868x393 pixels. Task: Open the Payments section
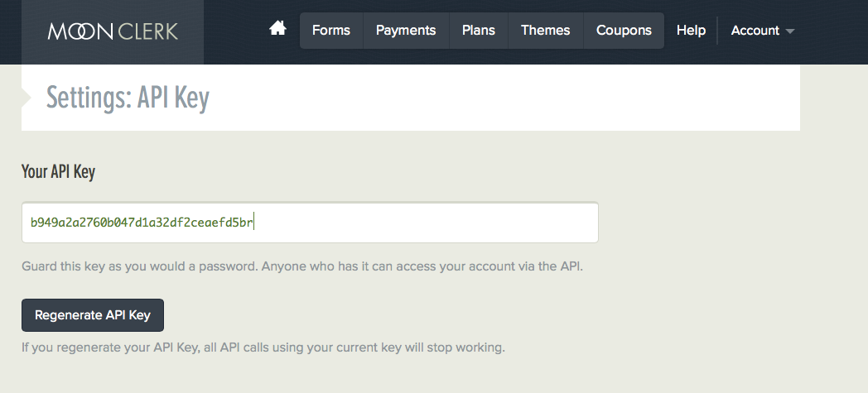(406, 31)
